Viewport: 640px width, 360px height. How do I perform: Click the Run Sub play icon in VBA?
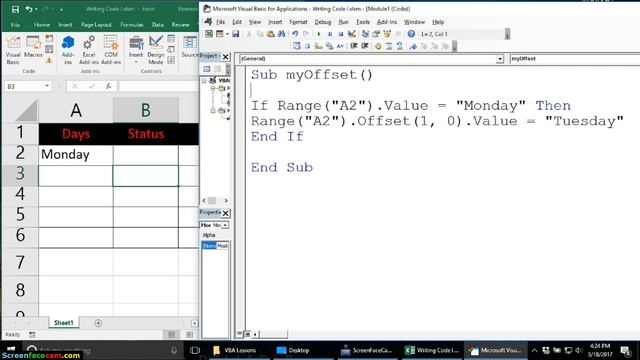click(319, 34)
